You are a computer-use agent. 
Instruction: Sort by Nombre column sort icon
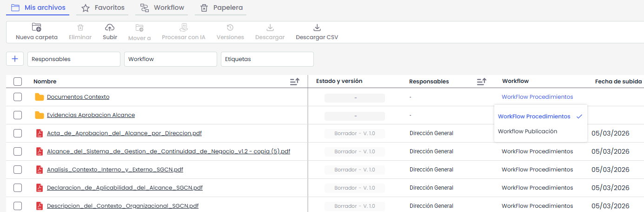294,82
